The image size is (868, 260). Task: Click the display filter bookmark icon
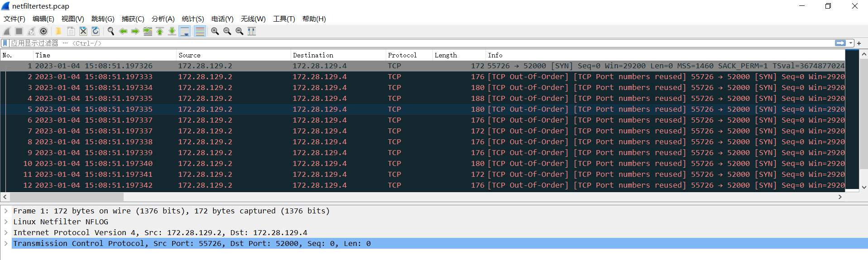(x=5, y=43)
